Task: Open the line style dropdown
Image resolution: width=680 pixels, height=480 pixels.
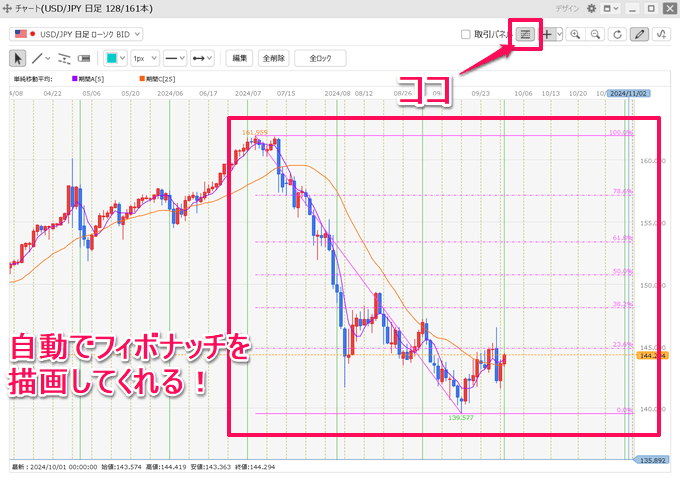Action: pyautogui.click(x=175, y=58)
